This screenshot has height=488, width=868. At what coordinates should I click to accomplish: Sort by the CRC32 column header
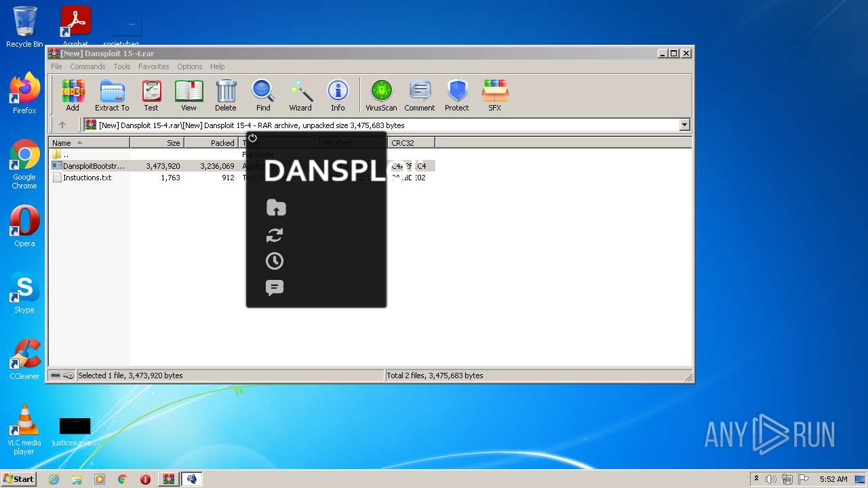pos(412,143)
